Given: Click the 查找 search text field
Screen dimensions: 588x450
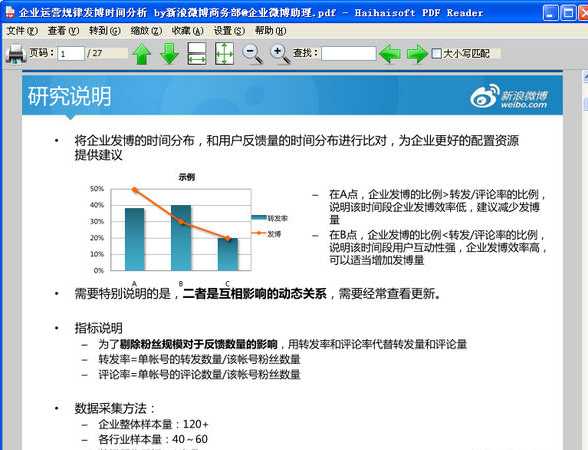Looking at the screenshot, I should click(x=348, y=54).
